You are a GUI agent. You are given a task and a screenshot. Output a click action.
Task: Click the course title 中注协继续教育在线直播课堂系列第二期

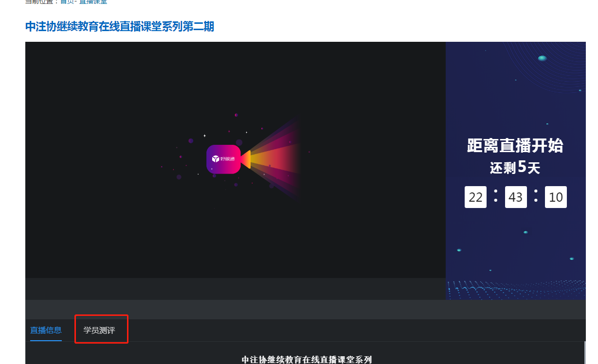tap(120, 27)
